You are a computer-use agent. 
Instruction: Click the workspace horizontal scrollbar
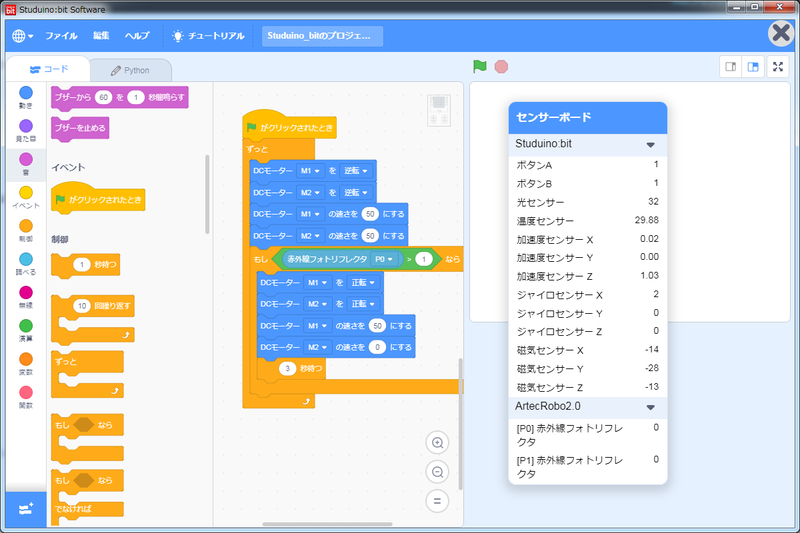(327, 524)
